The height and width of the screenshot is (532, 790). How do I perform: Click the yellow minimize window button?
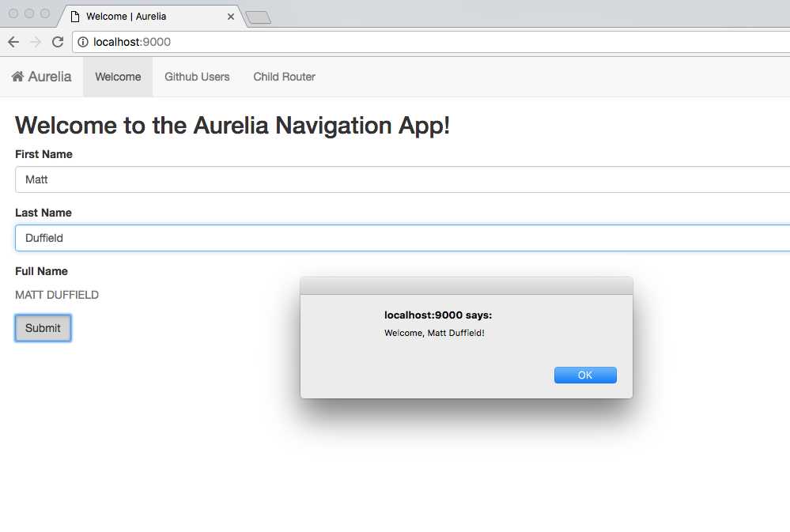29,13
